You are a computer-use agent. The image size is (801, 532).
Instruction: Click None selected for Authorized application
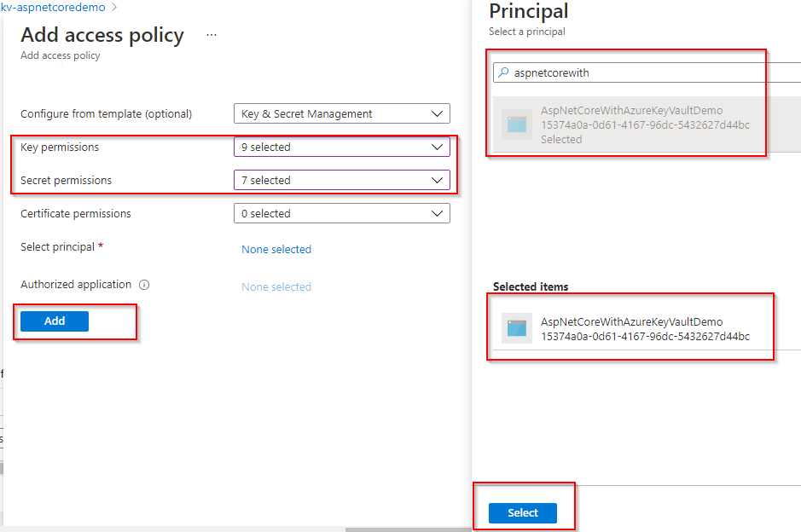coord(276,287)
